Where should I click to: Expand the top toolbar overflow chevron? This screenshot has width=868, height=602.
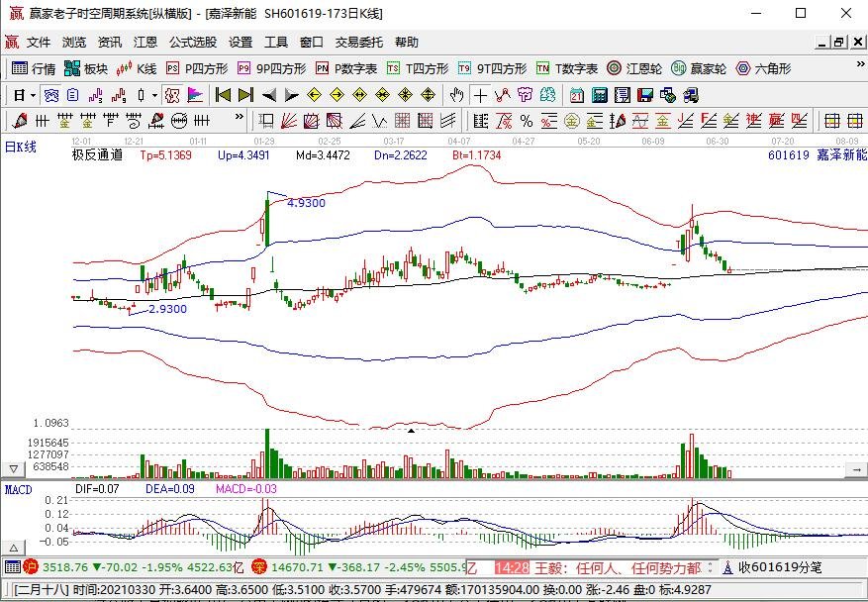pos(860,65)
